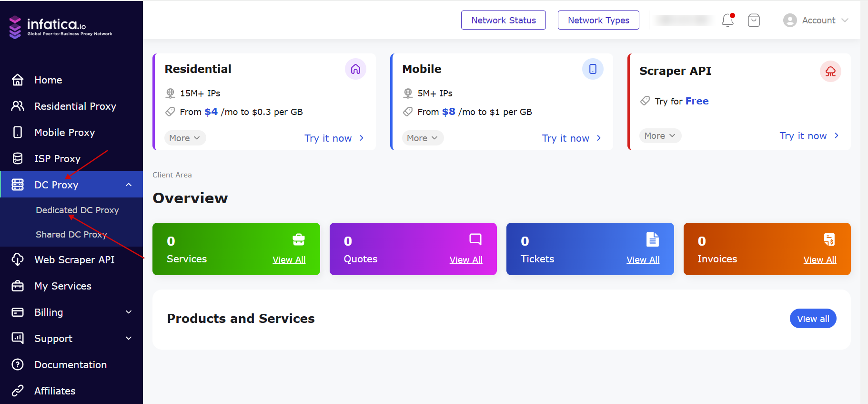Viewport: 868px width, 404px height.
Task: Click the Invoices tile invoice icon
Action: tap(829, 239)
